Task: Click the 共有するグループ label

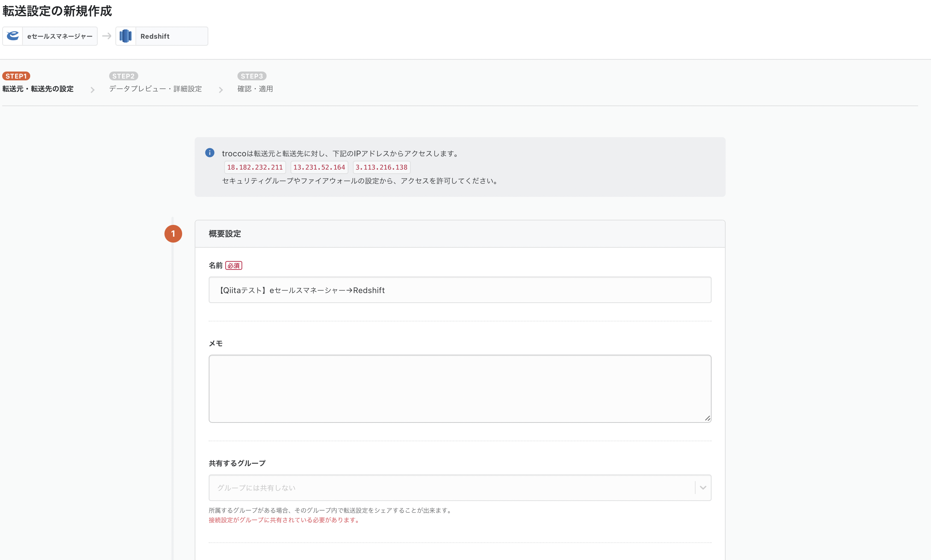Action: 237,463
